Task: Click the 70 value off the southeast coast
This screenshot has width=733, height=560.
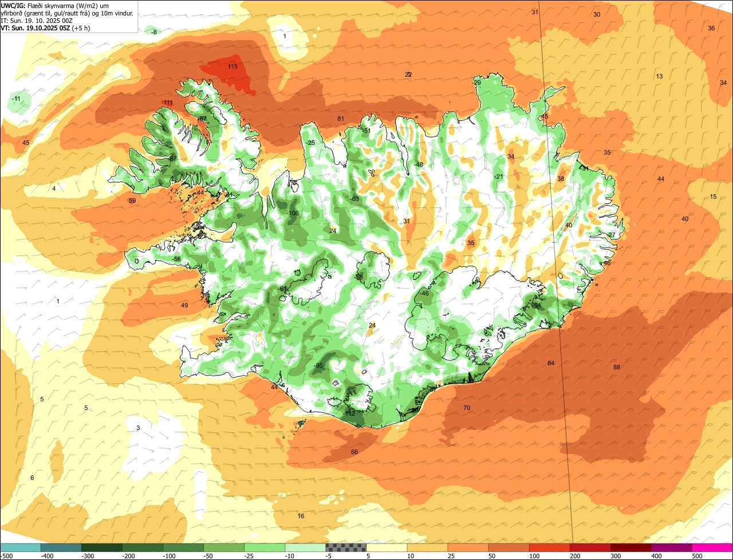Action: click(467, 408)
